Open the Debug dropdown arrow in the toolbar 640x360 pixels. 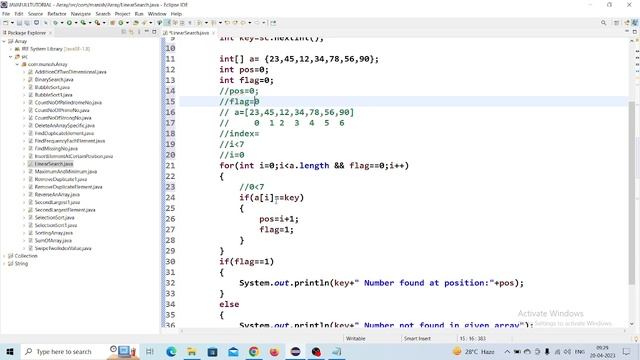[62, 23]
